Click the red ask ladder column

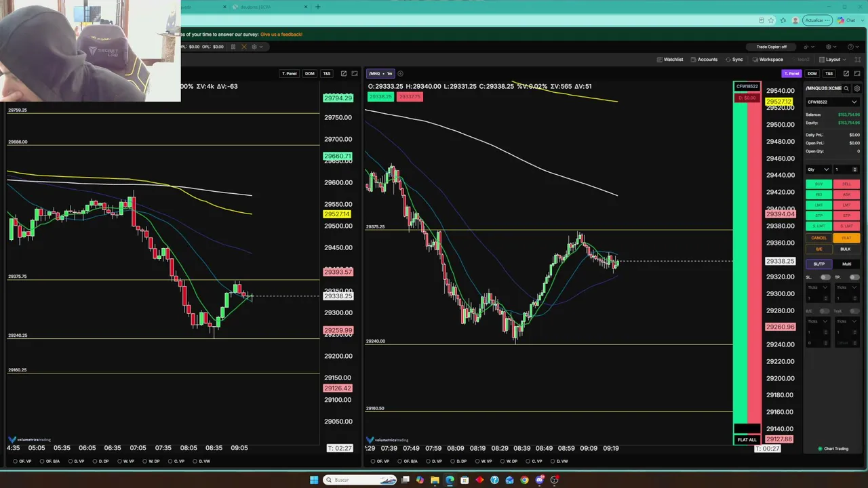(x=753, y=263)
